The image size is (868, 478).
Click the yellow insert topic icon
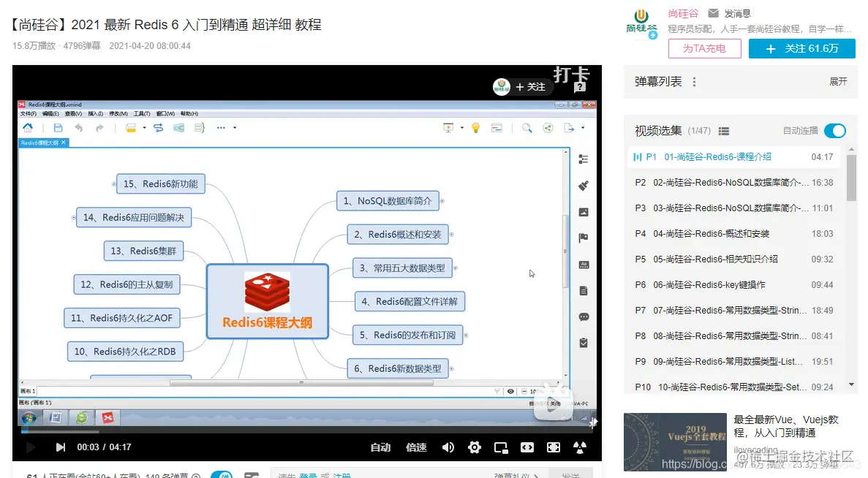tap(131, 128)
